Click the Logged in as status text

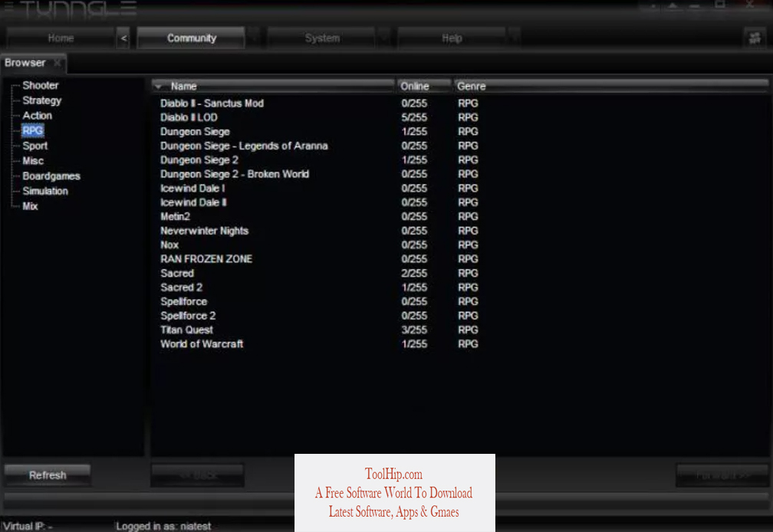pyautogui.click(x=163, y=526)
